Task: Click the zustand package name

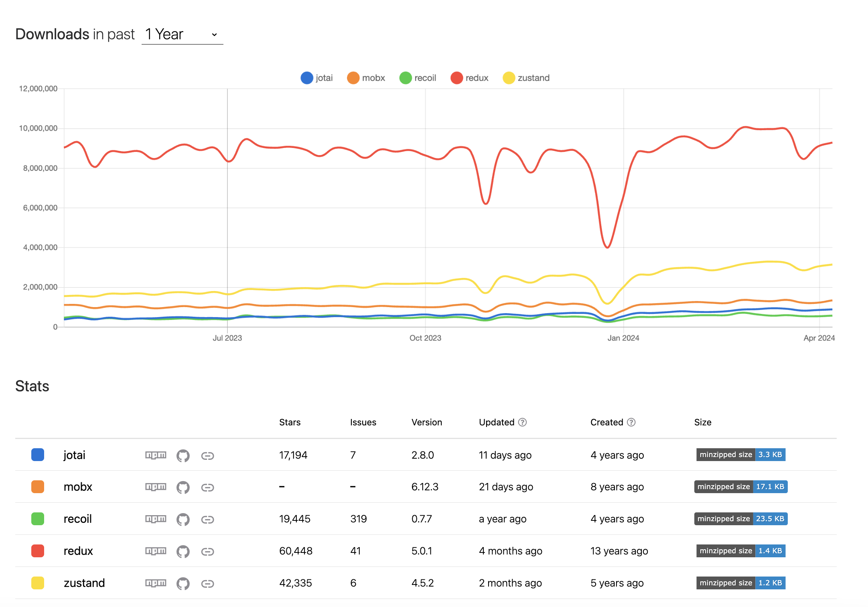Action: (x=84, y=583)
